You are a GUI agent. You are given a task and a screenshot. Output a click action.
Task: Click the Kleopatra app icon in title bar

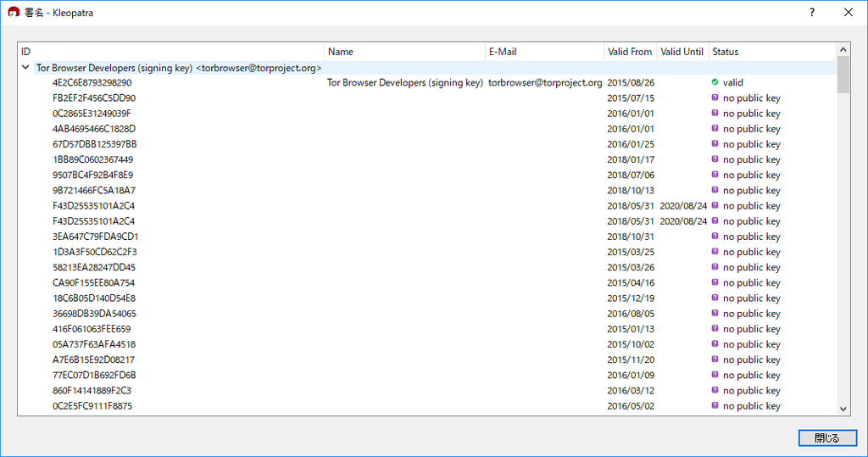14,12
